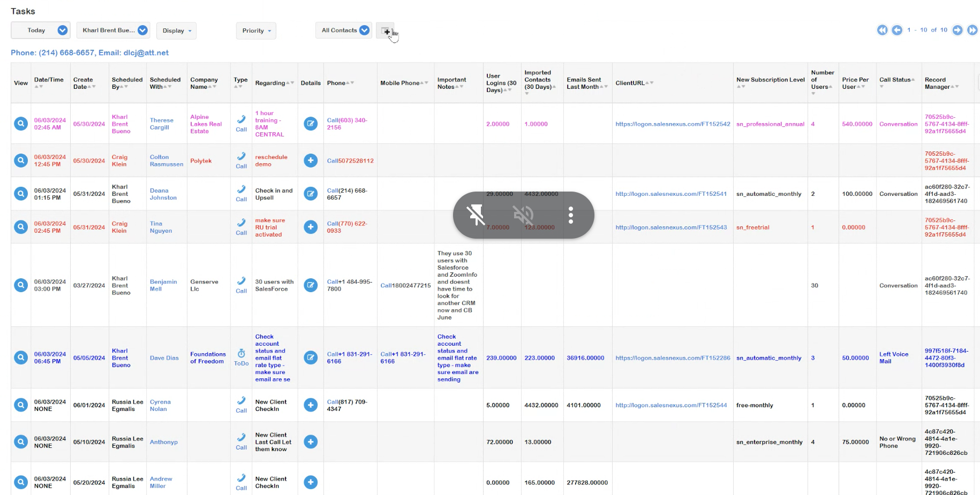Open the Priority dropdown menu
Image resolution: width=980 pixels, height=495 pixels.
pyautogui.click(x=256, y=31)
